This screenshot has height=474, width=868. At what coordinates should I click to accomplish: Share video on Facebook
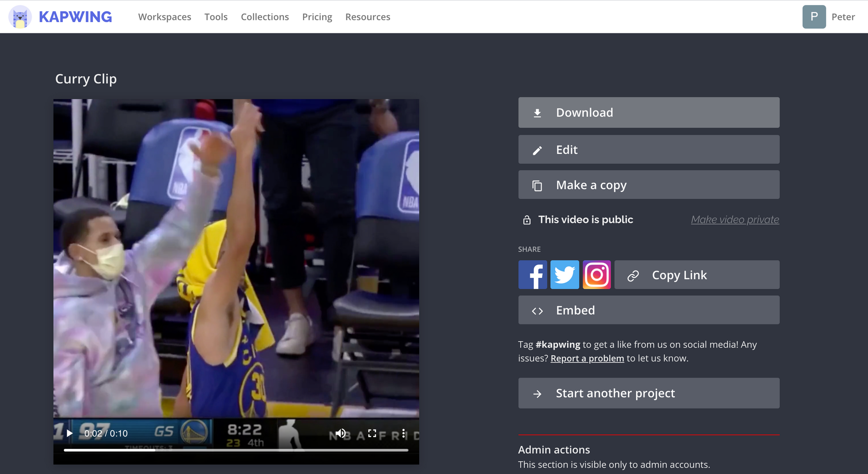click(x=533, y=275)
